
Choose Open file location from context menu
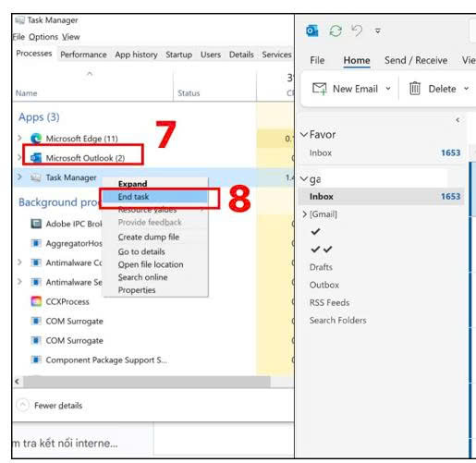pos(151,264)
